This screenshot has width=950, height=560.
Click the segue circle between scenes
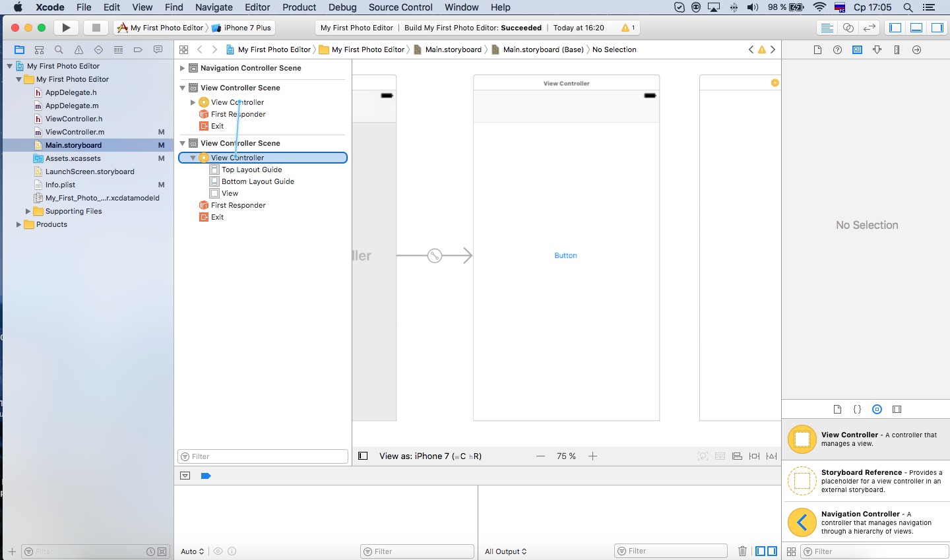pyautogui.click(x=435, y=255)
